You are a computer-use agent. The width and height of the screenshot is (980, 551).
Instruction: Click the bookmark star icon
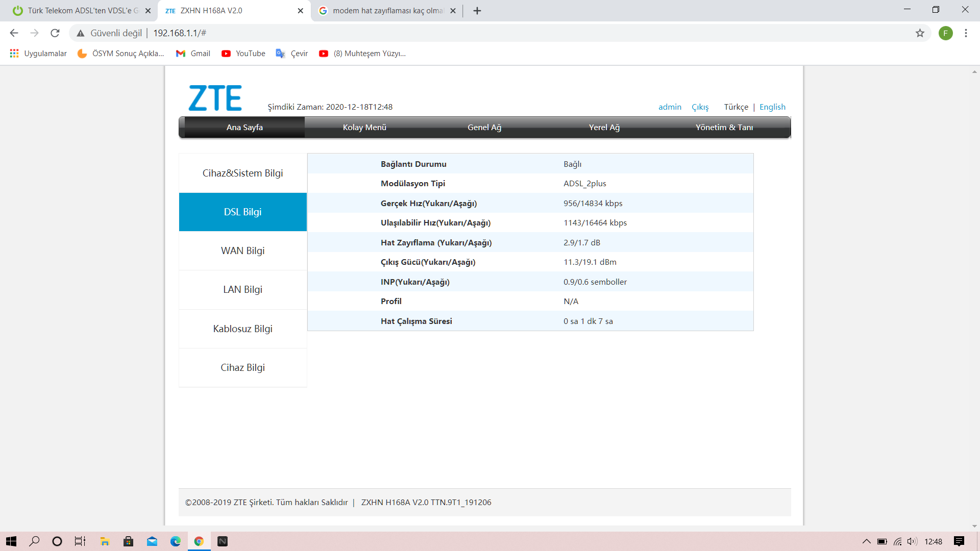[920, 33]
